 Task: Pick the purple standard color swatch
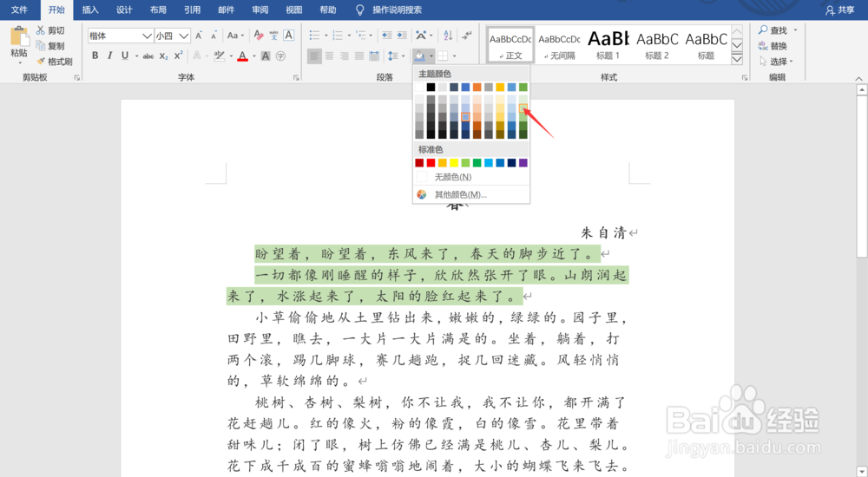(x=523, y=163)
